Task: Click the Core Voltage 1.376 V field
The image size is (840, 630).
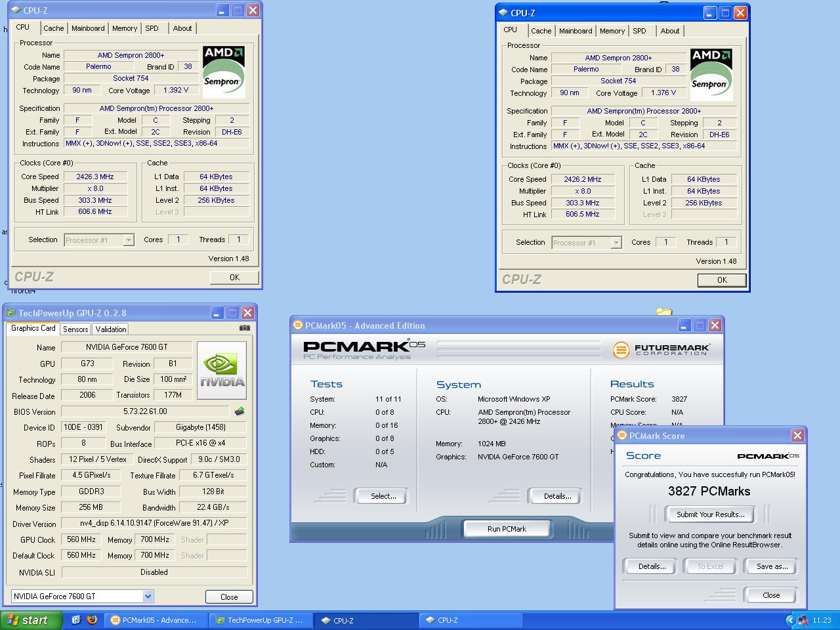Action: tap(664, 93)
